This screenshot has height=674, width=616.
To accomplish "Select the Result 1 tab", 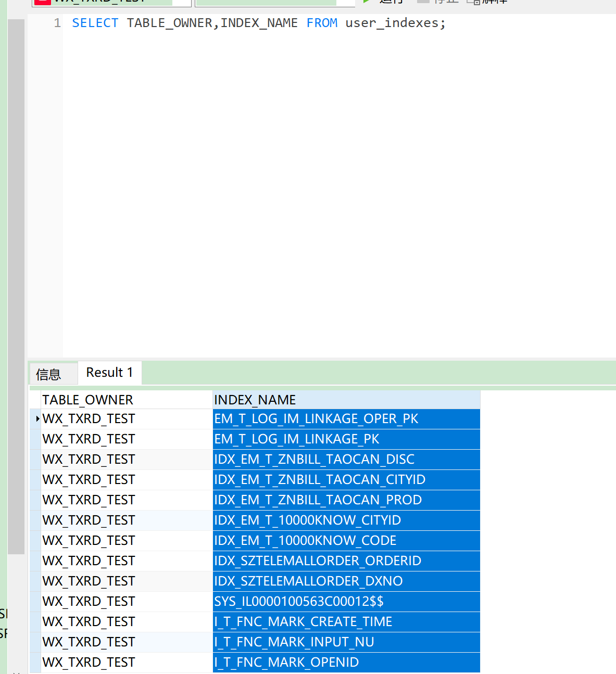I will point(109,373).
